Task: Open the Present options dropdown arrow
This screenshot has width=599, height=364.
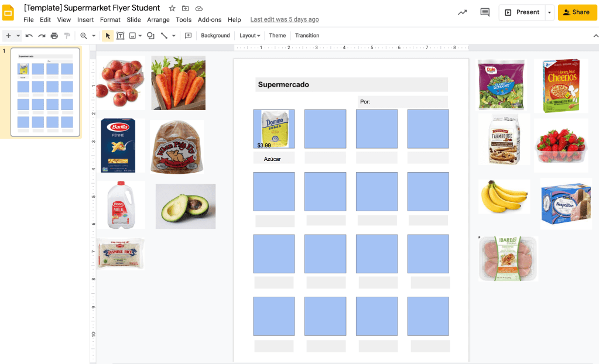Action: pyautogui.click(x=549, y=12)
